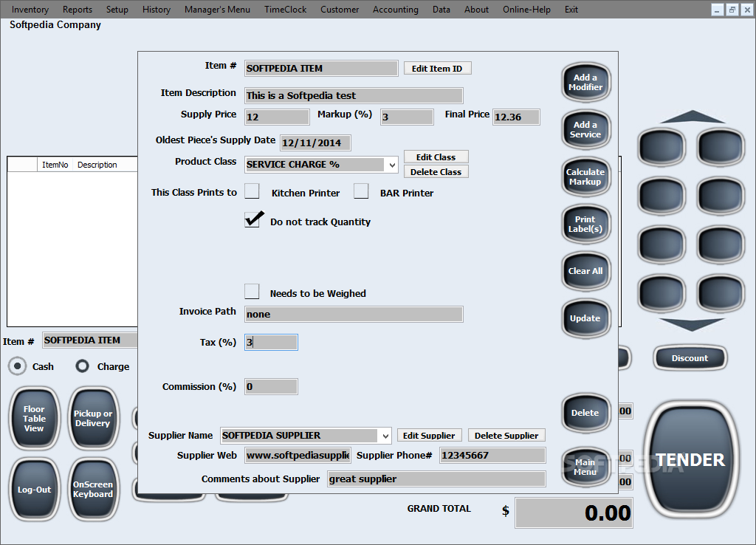This screenshot has height=545, width=756.
Task: Click the Tax (%) field
Action: tap(271, 343)
